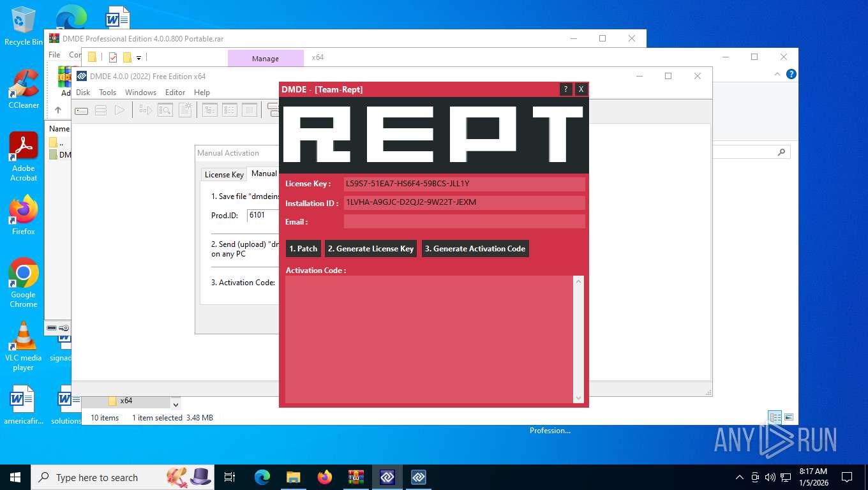The image size is (868, 490).
Task: Select the x64 folder in Explorer tree
Action: 126,401
